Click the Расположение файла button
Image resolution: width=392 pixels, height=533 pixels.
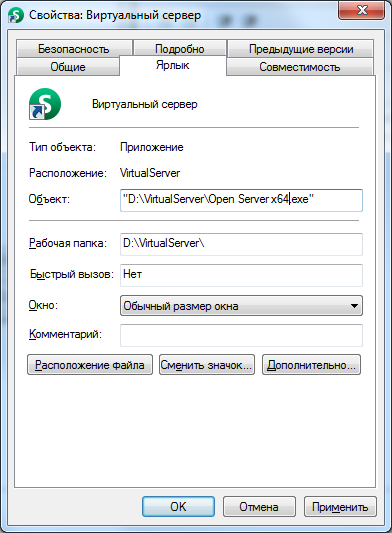(90, 365)
